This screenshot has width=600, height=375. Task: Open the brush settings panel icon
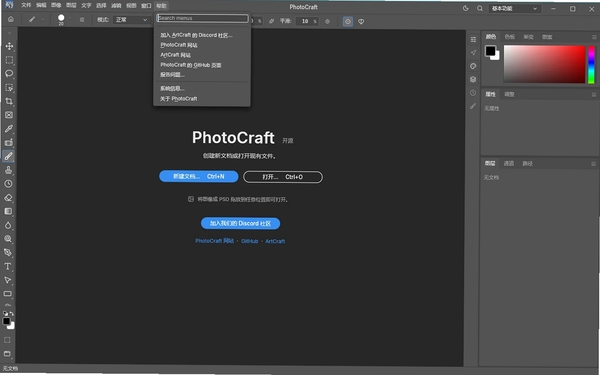click(82, 20)
